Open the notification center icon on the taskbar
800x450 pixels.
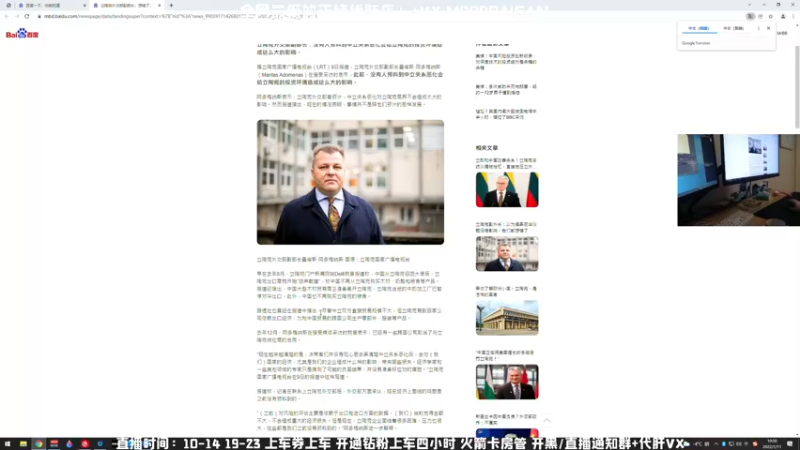coord(790,444)
